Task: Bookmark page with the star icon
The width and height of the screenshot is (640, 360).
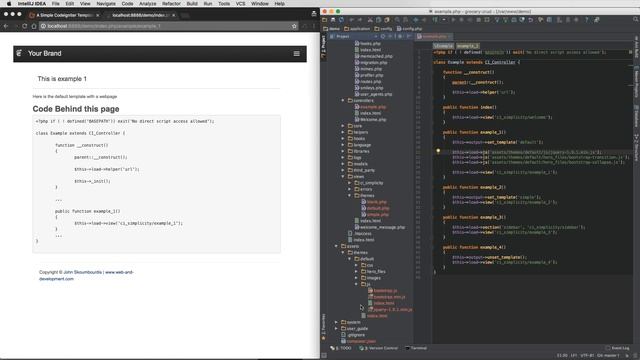Action: (294, 26)
